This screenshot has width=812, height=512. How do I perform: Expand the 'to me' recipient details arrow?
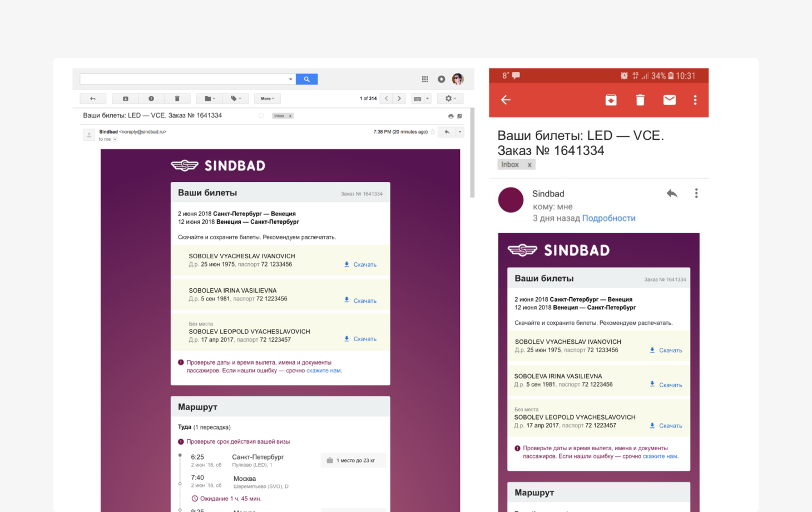click(115, 139)
